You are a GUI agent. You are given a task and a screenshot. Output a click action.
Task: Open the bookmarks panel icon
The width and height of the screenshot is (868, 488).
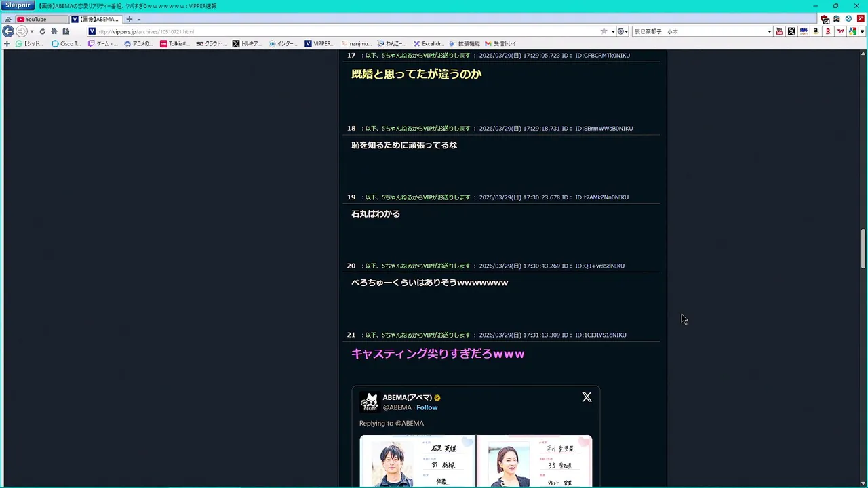click(66, 31)
